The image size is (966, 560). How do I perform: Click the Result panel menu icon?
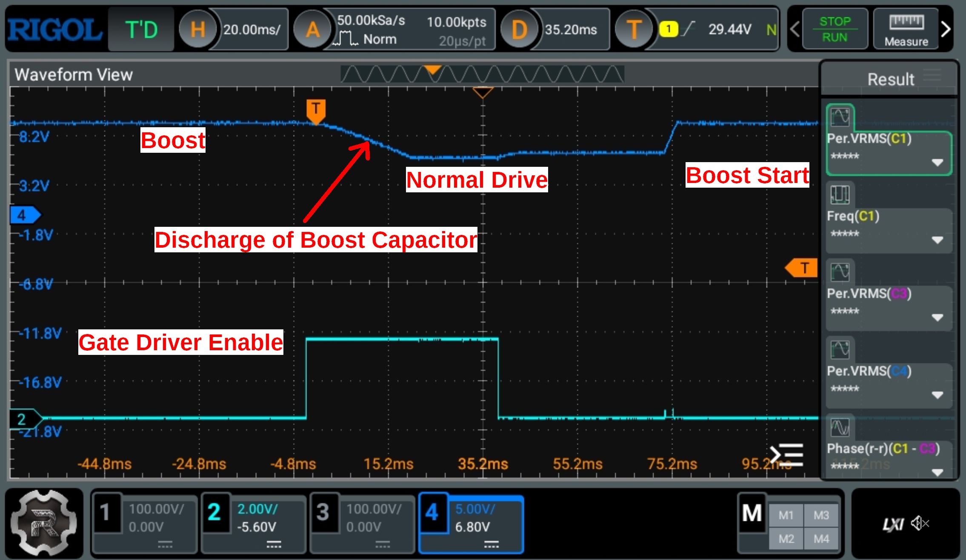tap(932, 75)
